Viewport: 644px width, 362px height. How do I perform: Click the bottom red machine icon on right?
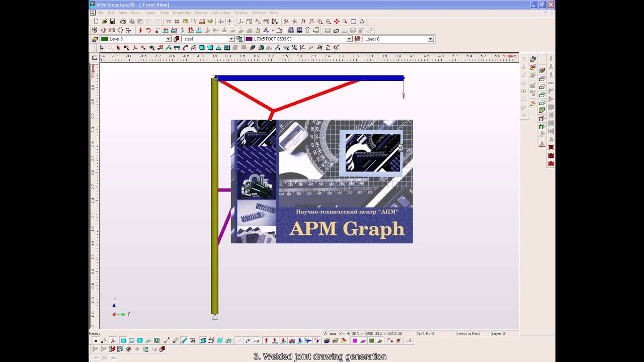tap(551, 163)
